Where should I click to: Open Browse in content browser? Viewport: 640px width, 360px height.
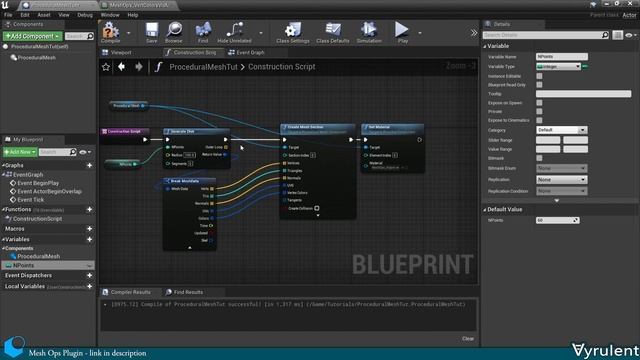(x=174, y=32)
